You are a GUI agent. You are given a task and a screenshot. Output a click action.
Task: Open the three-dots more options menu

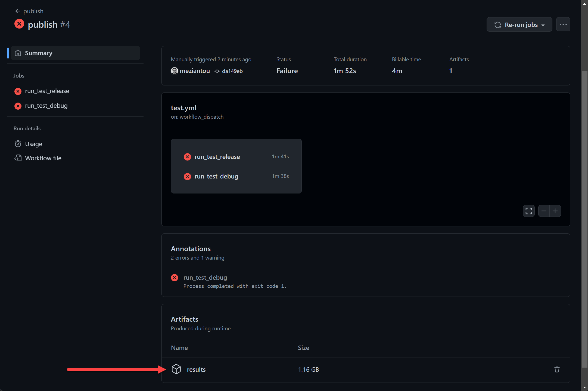563,25
